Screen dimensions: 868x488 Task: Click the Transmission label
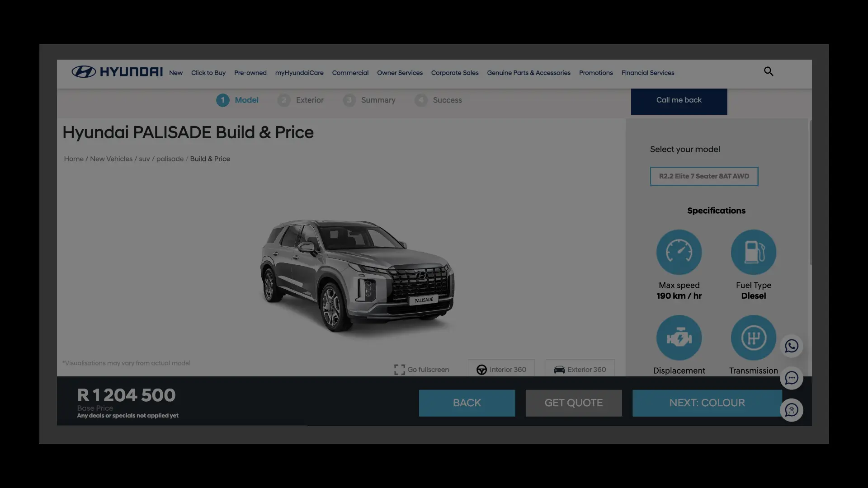754,371
